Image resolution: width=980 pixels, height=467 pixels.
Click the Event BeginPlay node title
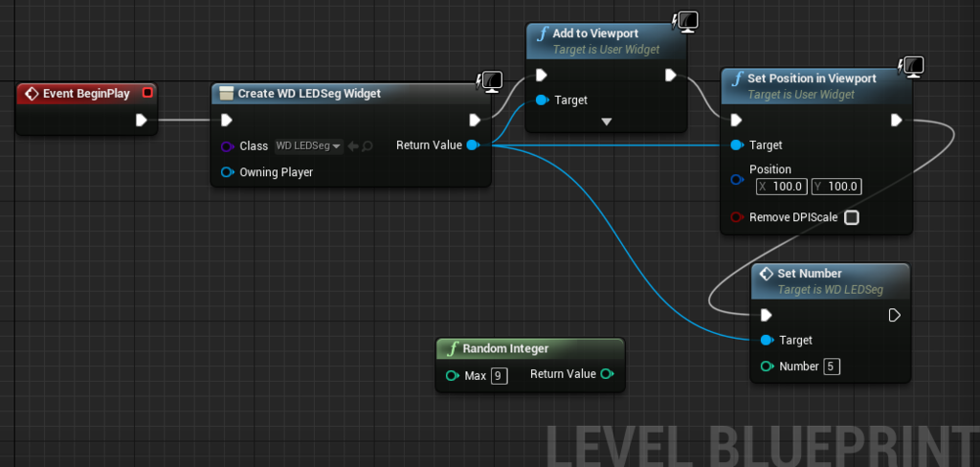pos(86,94)
